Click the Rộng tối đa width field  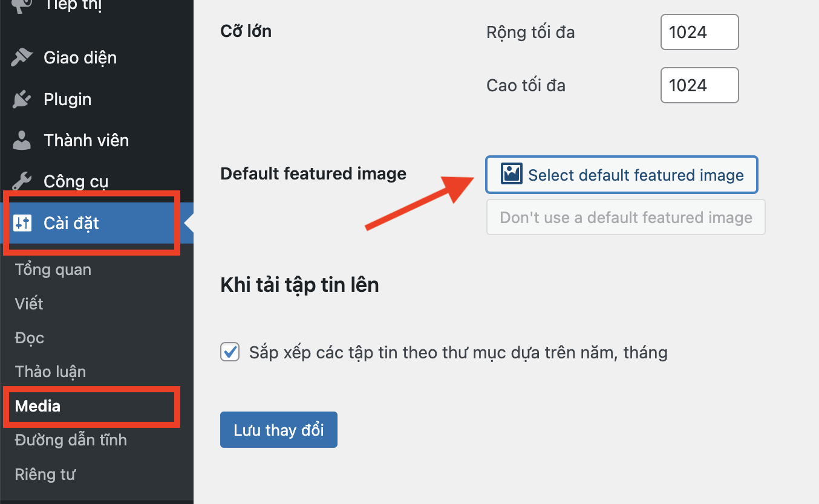(x=699, y=33)
